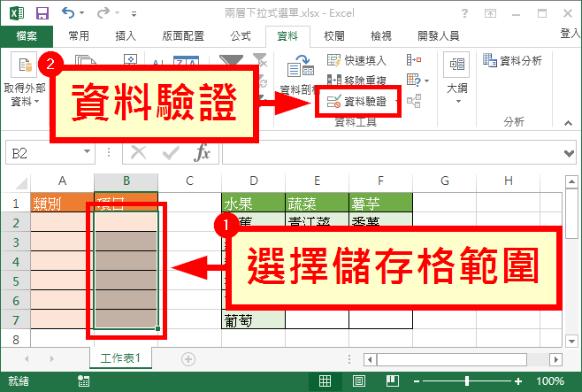Select column G header

tap(445, 181)
